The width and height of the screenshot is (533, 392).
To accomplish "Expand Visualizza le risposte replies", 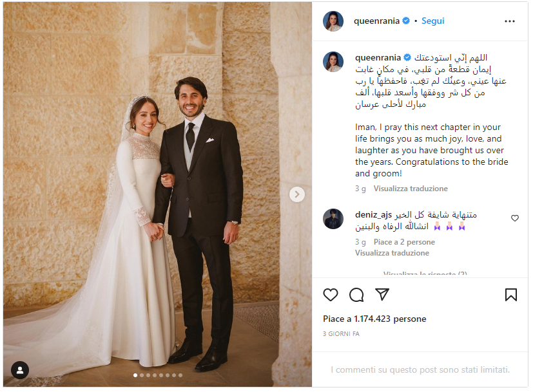I will 425,273.
